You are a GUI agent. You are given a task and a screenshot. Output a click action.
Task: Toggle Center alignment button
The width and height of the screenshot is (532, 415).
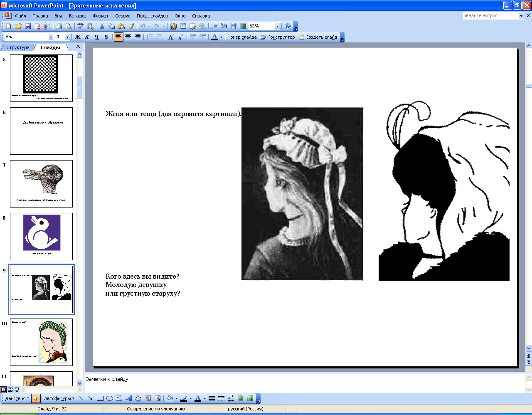[128, 37]
